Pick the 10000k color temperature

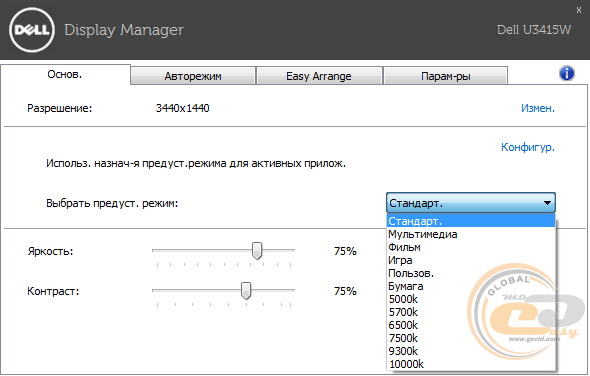[x=471, y=364]
